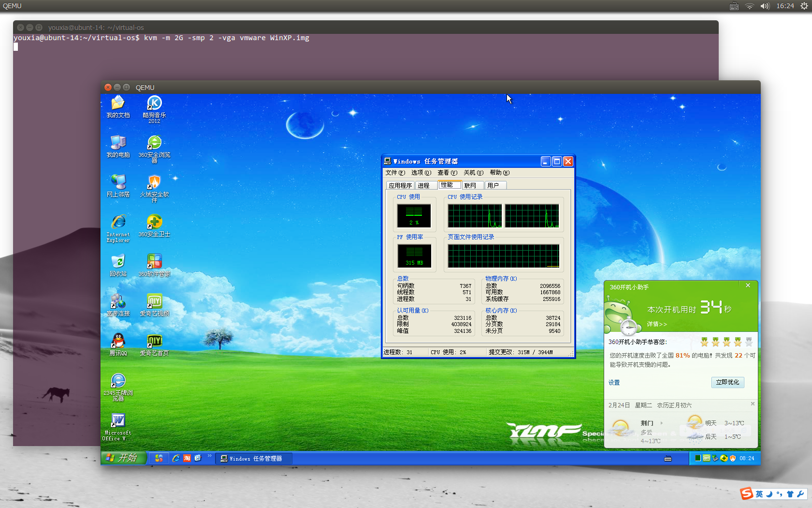
Task: Open Tencent QQ from the desktop
Action: click(x=117, y=341)
